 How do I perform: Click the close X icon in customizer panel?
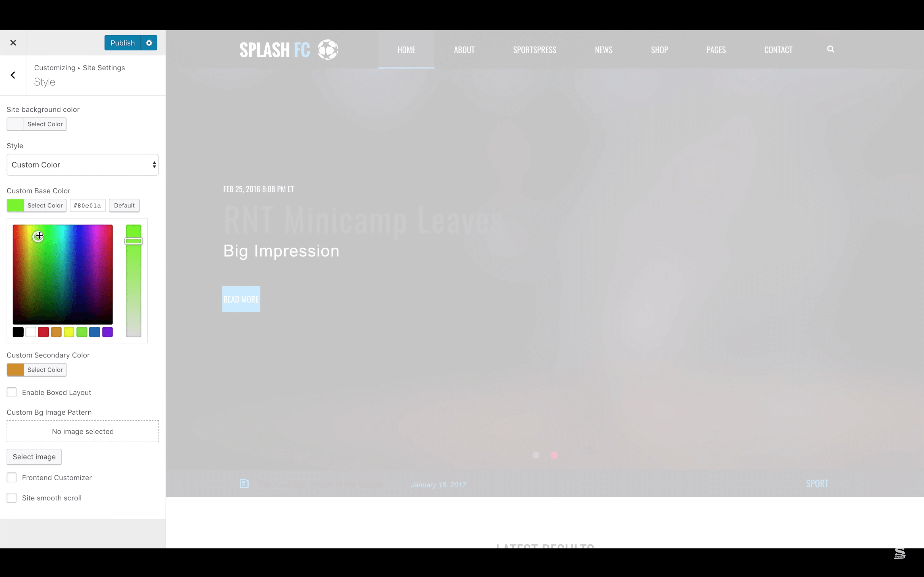click(13, 43)
